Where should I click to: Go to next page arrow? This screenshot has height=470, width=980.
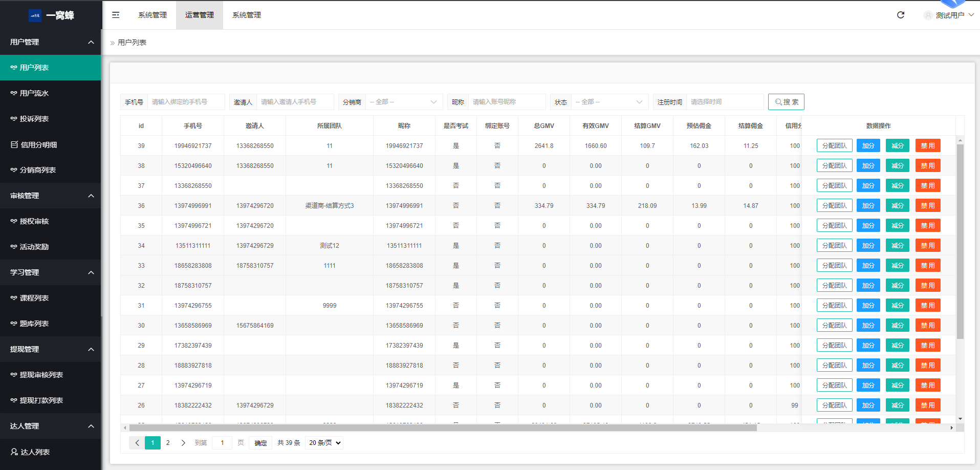pyautogui.click(x=183, y=443)
